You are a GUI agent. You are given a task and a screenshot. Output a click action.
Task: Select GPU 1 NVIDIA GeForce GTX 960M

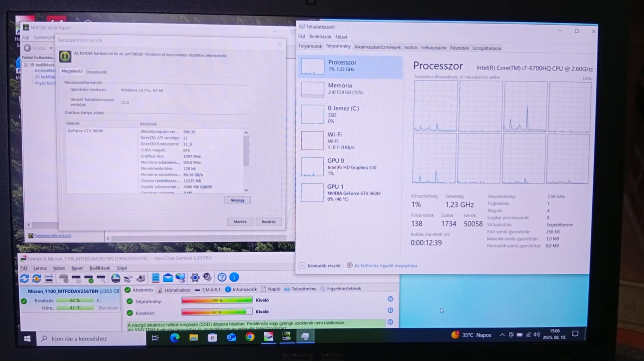[x=350, y=193]
